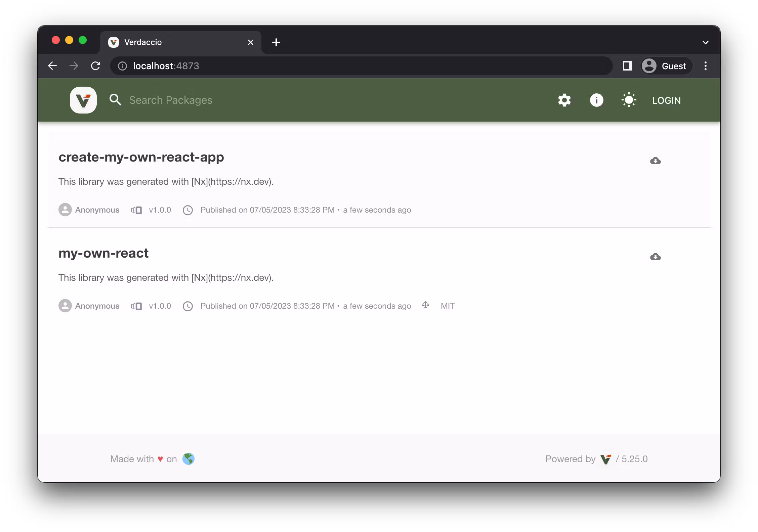Toggle the browser side panel icon

coord(627,66)
